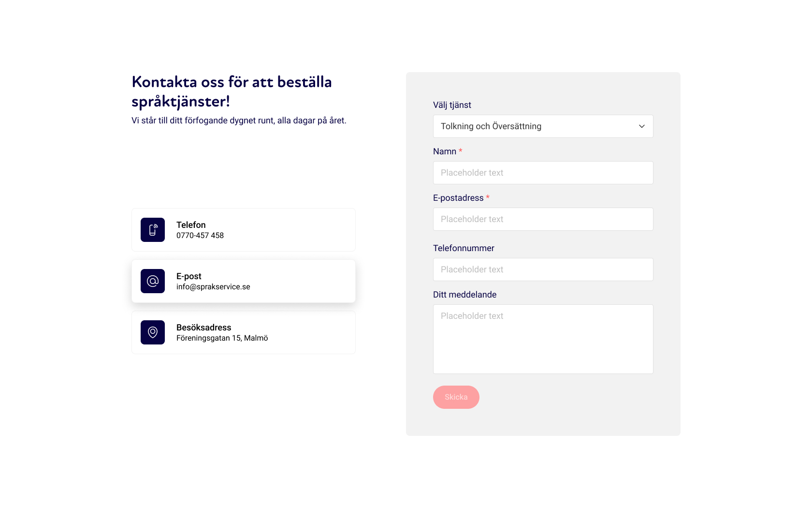812x508 pixels.
Task: Click the E-postadress field label
Action: pyautogui.click(x=458, y=198)
